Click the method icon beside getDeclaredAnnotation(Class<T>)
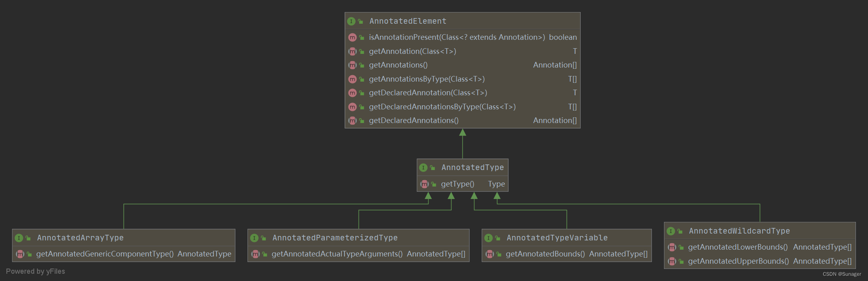Viewport: 868px width, 281px height. pos(353,93)
